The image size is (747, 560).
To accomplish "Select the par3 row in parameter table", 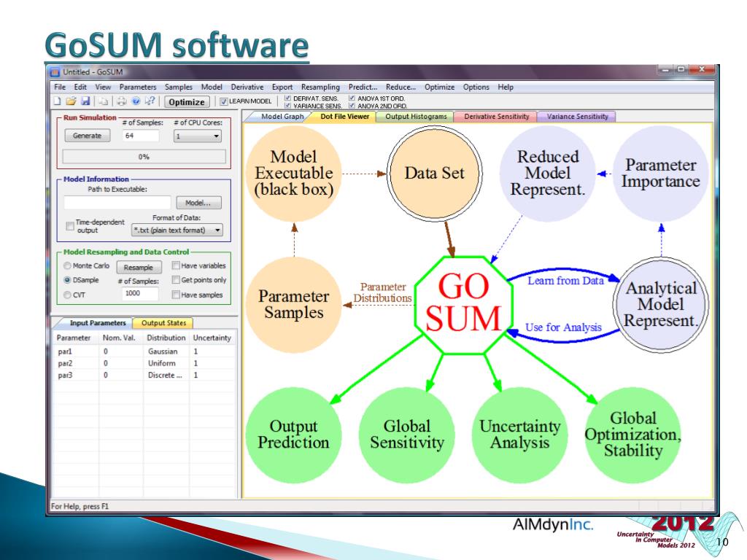I will coord(145,376).
